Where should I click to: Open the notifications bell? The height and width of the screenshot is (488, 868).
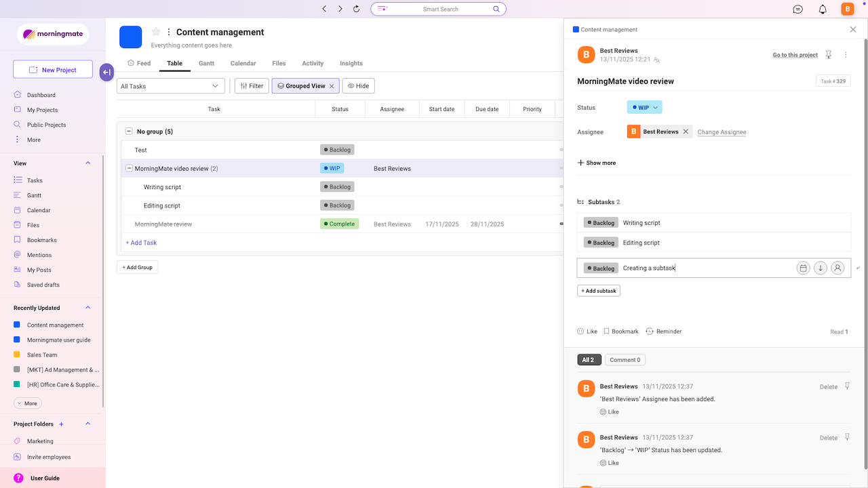point(823,9)
